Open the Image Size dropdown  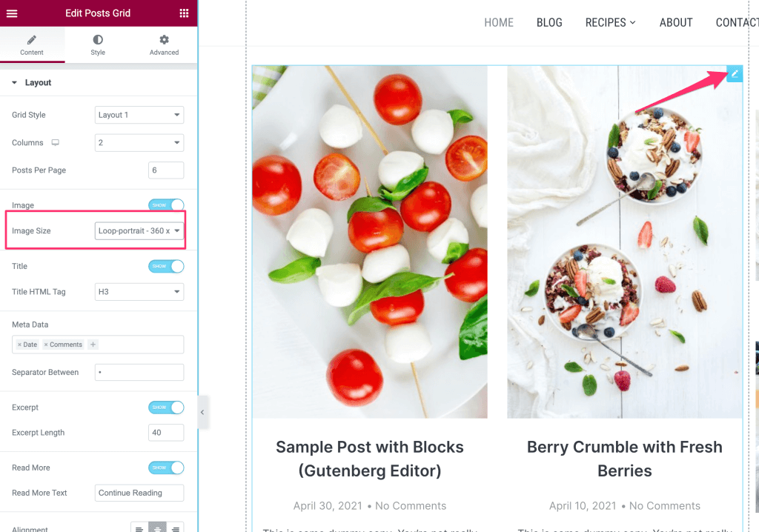pyautogui.click(x=139, y=231)
